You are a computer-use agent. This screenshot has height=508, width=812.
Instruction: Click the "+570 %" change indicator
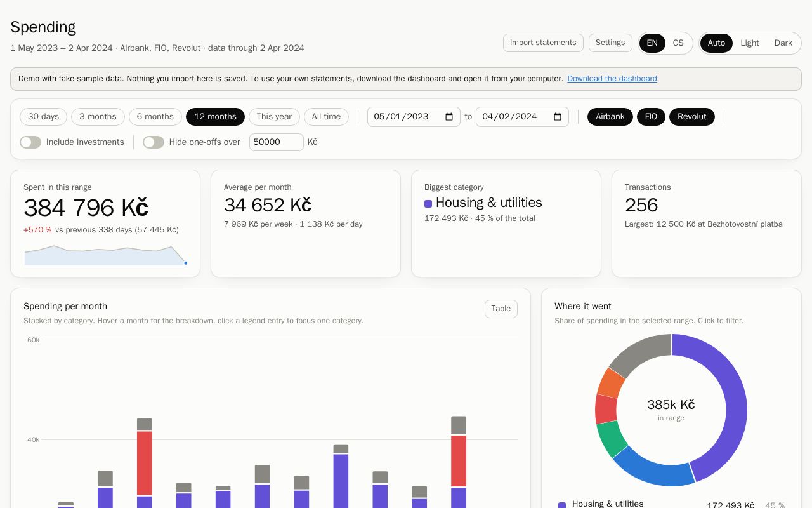coord(37,230)
